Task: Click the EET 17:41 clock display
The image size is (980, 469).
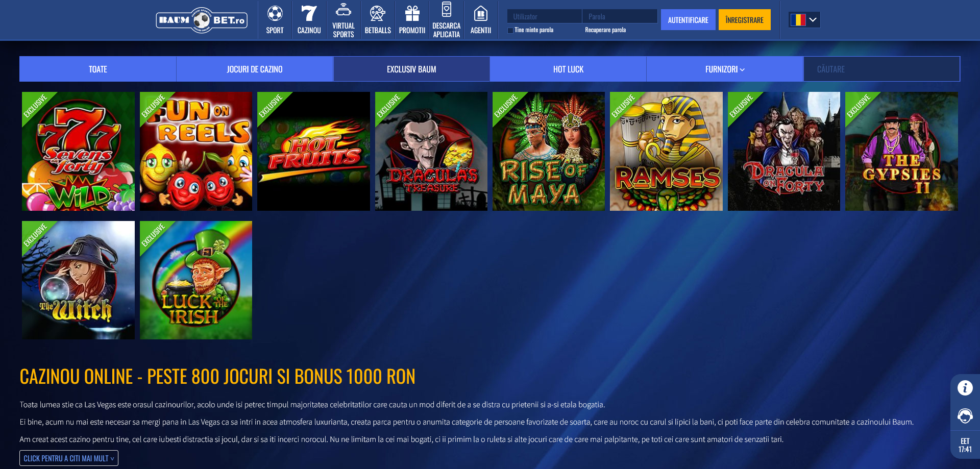Action: click(965, 445)
